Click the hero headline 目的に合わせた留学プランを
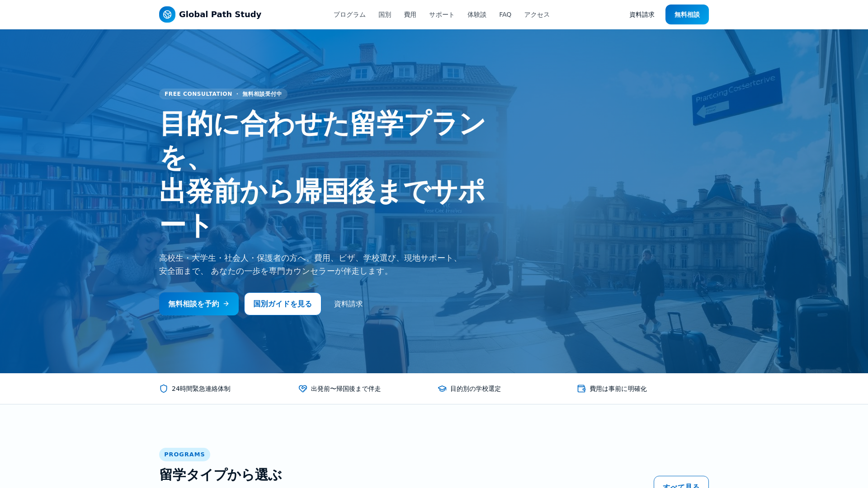868x488 pixels. coord(323,140)
